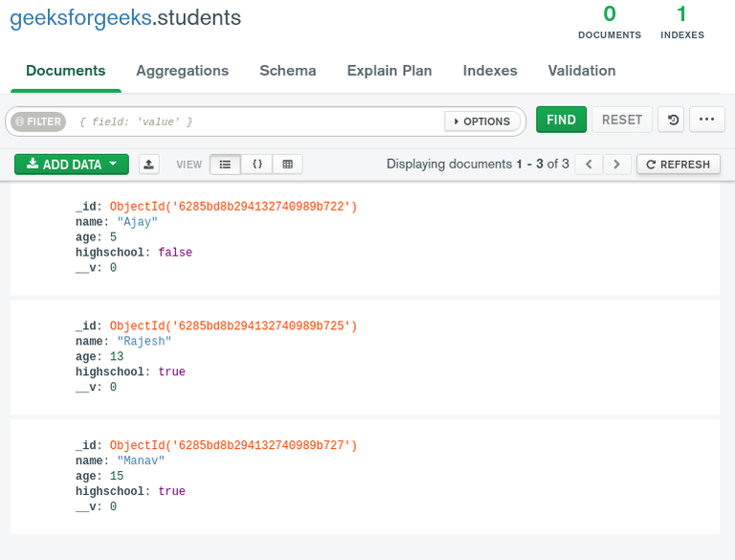Expand the query OPTIONS
The width and height of the screenshot is (735, 560).
[482, 122]
